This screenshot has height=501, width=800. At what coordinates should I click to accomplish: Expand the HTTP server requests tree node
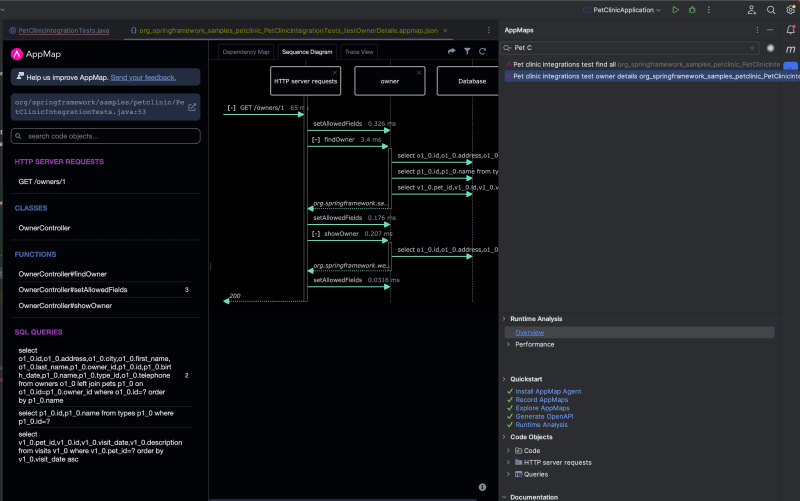point(508,462)
